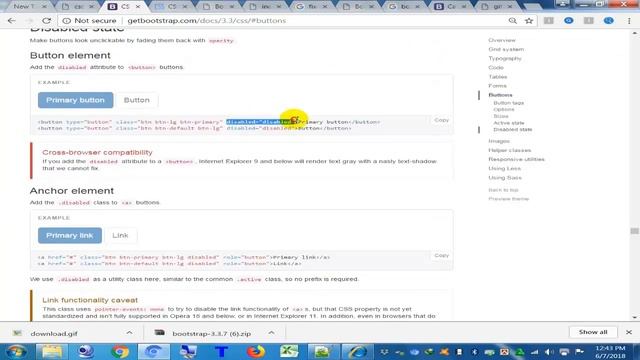This screenshot has width=640, height=360.
Task: Select Buttons in the sidebar navigation
Action: click(500, 95)
